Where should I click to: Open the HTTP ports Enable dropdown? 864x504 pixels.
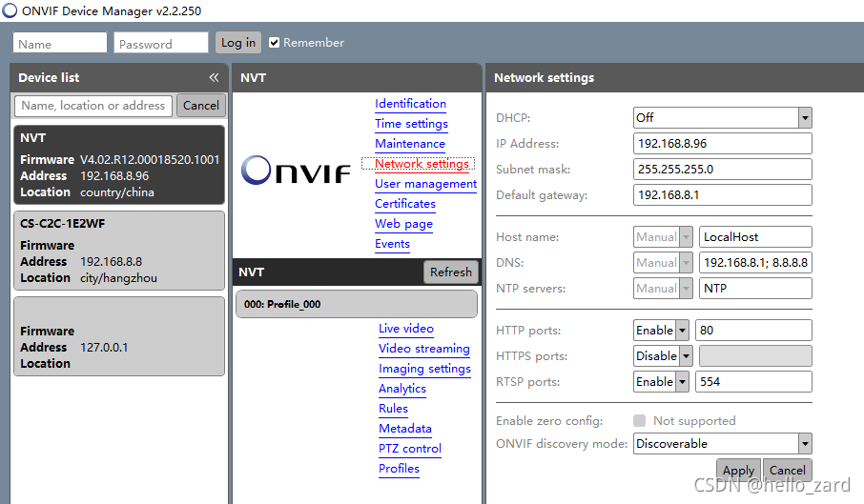point(682,331)
